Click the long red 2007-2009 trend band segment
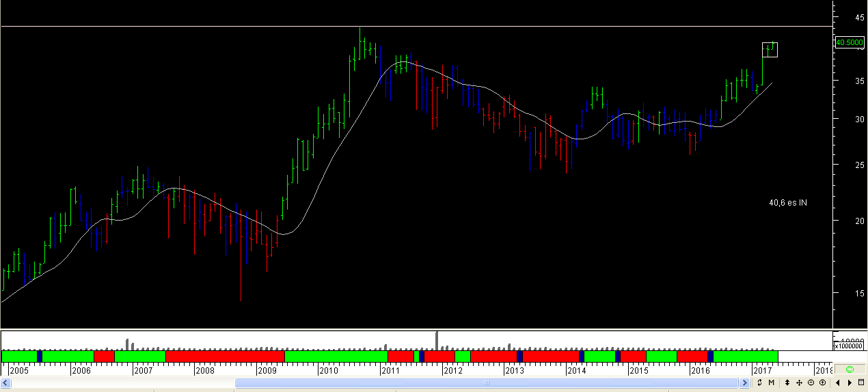Screen dimensions: 868x392 pyautogui.click(x=225, y=356)
